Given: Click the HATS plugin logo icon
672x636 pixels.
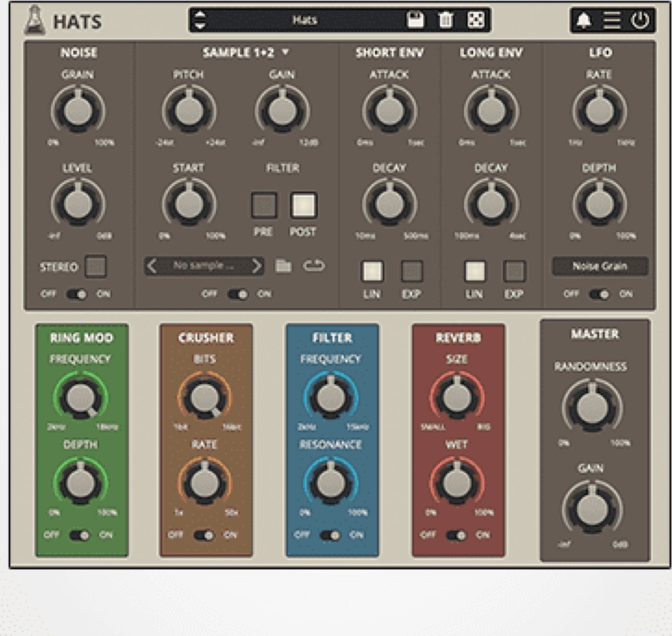Looking at the screenshot, I should tap(34, 20).
